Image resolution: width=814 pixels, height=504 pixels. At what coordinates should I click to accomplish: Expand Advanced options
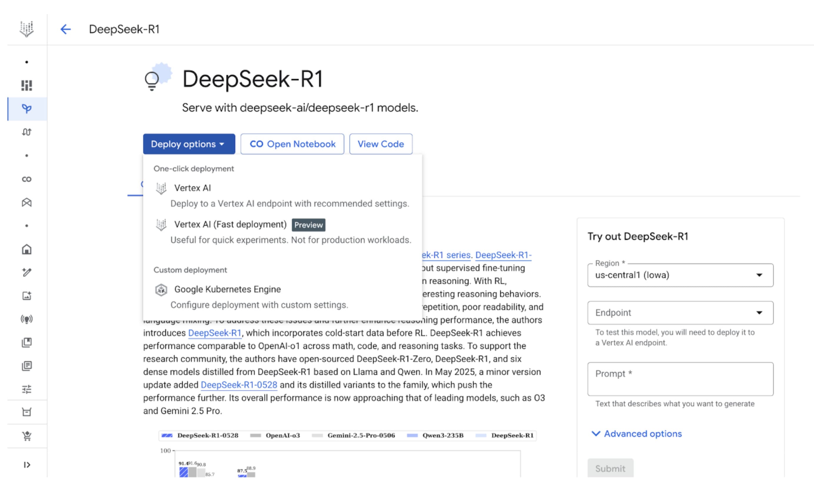coord(637,434)
